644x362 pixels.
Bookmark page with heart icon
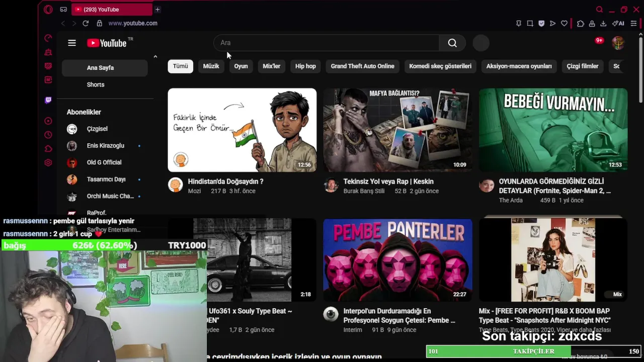pyautogui.click(x=564, y=23)
